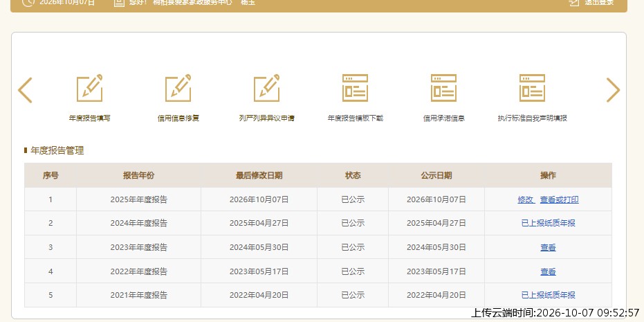644x322 pixels.
Task: Click the 操作 column header
Action: pos(549,176)
